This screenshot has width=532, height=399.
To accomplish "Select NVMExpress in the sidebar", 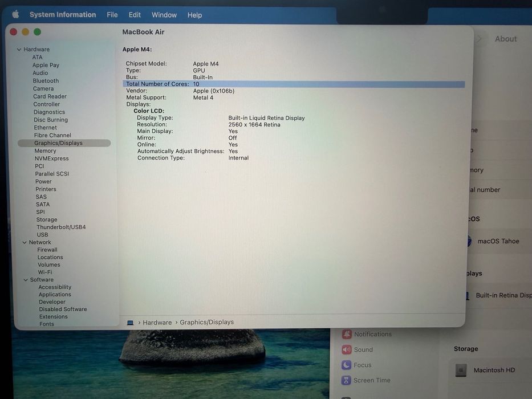I will (x=51, y=158).
